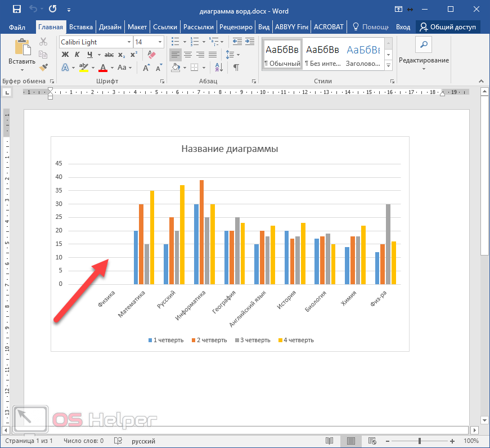Apply the Обычный style
This screenshot has height=448, width=490.
coord(282,55)
